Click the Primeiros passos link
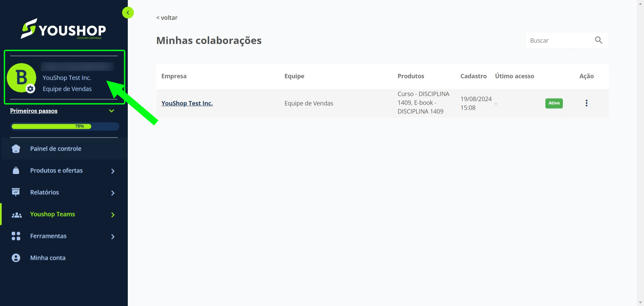The width and height of the screenshot is (644, 306). click(34, 111)
